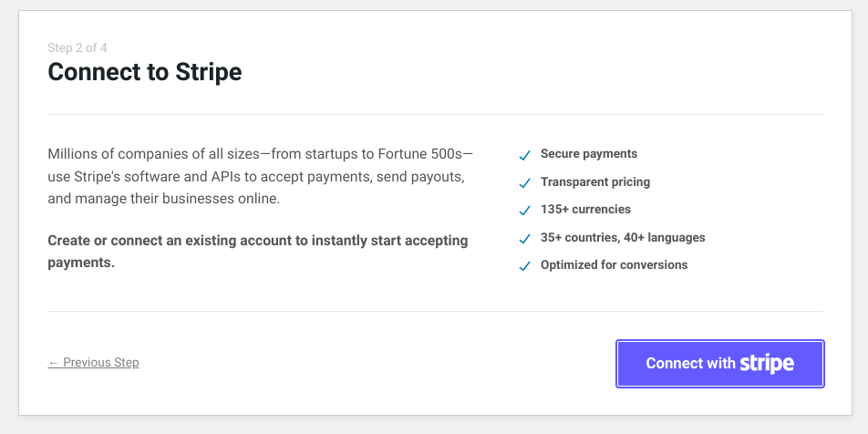The height and width of the screenshot is (434, 868).
Task: Click the checkmark beside Secure payments
Action: tap(525, 156)
